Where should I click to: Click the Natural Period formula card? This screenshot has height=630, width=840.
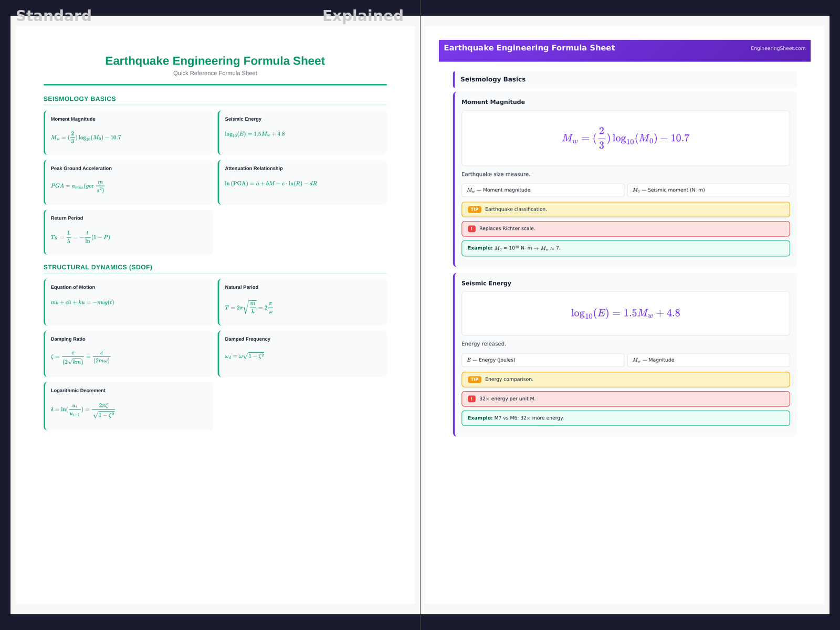(302, 302)
